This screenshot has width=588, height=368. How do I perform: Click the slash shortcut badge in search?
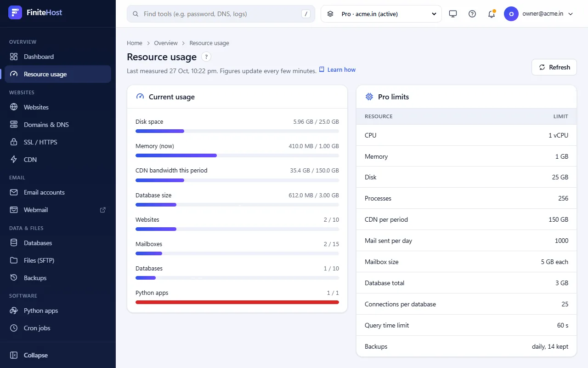tap(306, 14)
